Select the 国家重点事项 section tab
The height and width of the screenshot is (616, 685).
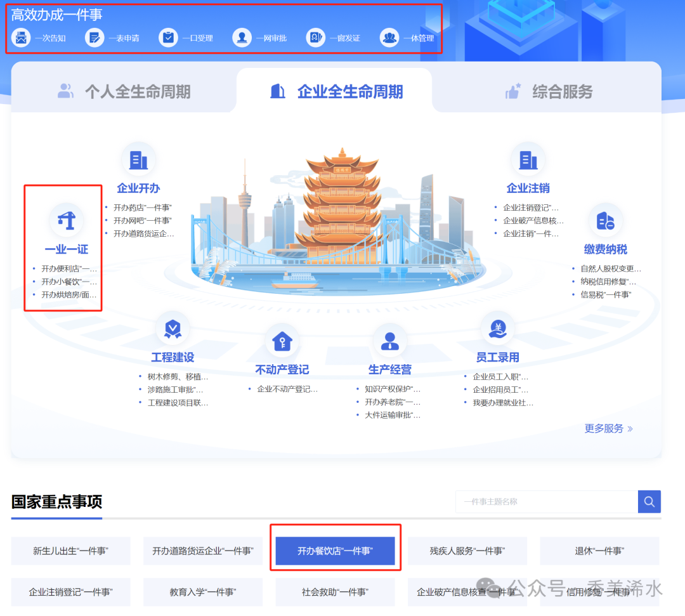57,502
